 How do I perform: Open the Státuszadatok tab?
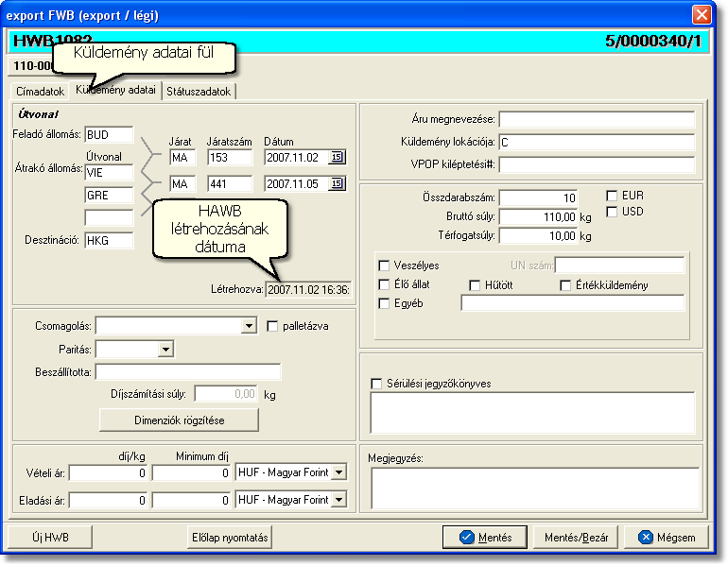pos(199,92)
